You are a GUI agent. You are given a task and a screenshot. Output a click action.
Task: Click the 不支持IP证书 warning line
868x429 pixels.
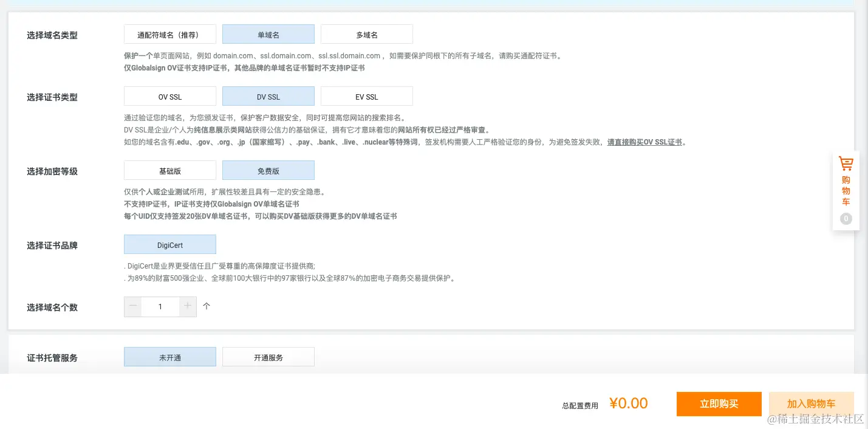click(x=211, y=204)
